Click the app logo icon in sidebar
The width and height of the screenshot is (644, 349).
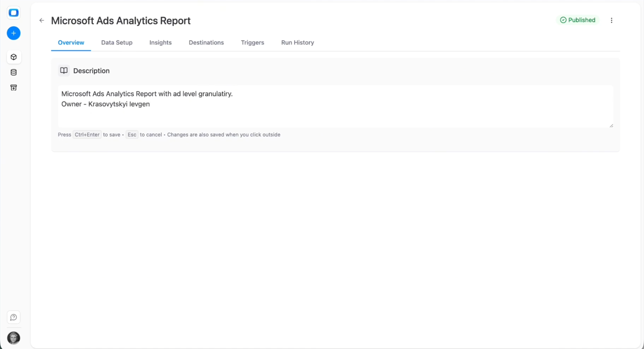click(14, 13)
